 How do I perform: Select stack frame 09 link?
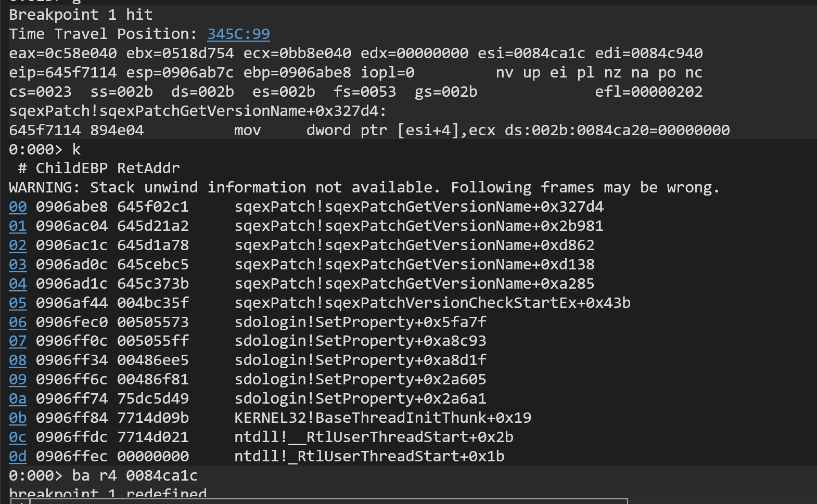(18, 380)
